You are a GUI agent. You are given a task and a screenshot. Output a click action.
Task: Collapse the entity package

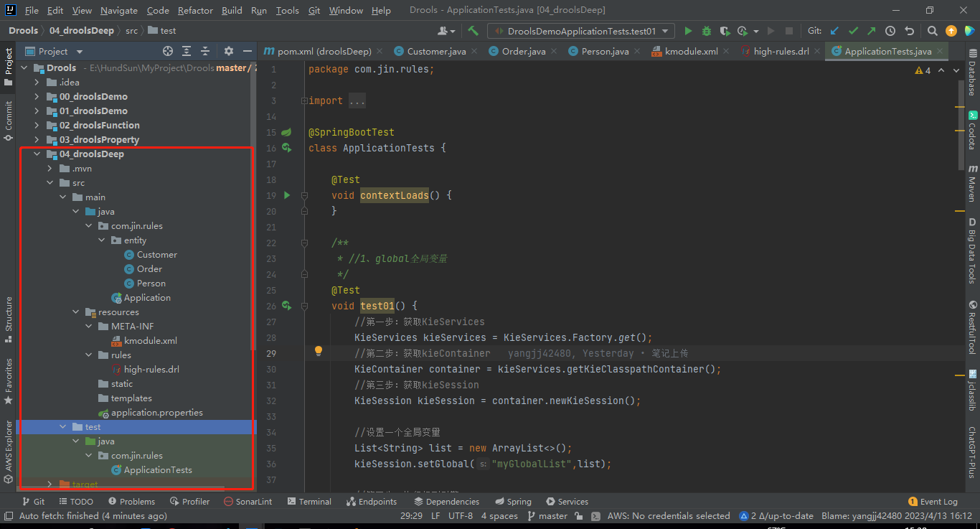pyautogui.click(x=102, y=240)
